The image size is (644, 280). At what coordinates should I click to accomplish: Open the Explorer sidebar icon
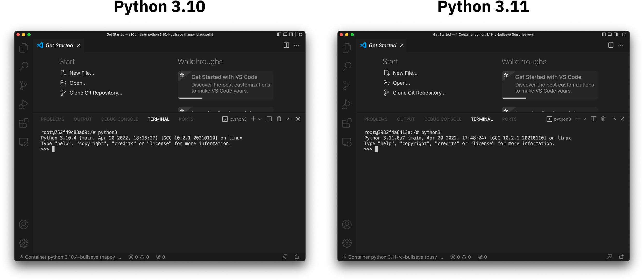pos(24,48)
